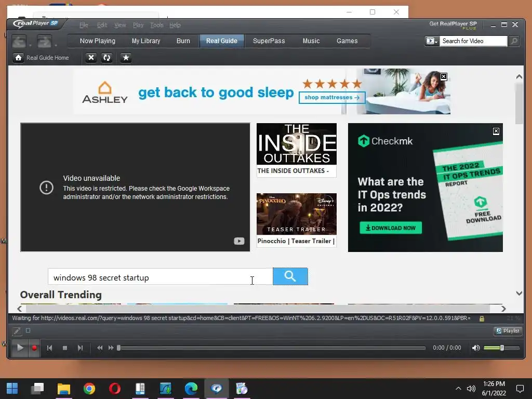The image size is (532, 399).
Task: Switch to the Burn tab
Action: pos(183,41)
